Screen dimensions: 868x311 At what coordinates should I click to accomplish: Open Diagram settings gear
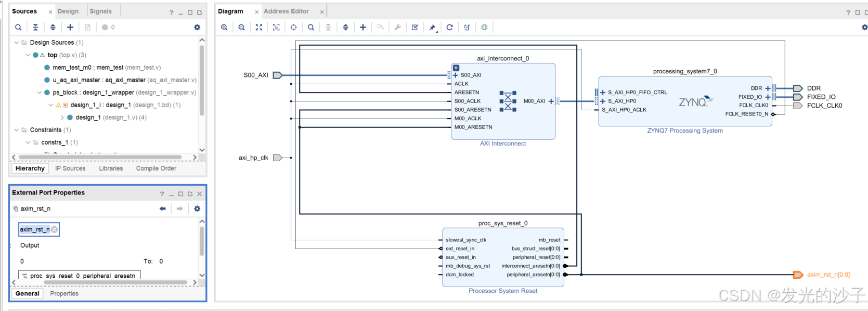pos(864,27)
